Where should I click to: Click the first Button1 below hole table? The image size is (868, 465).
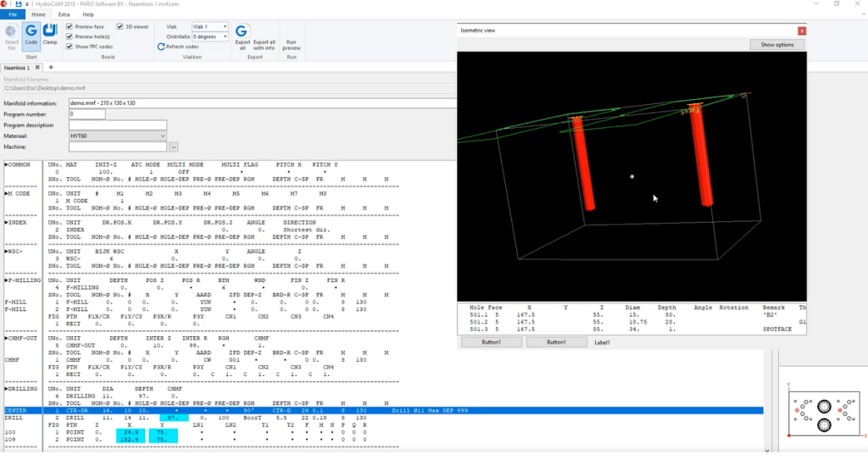(x=491, y=342)
